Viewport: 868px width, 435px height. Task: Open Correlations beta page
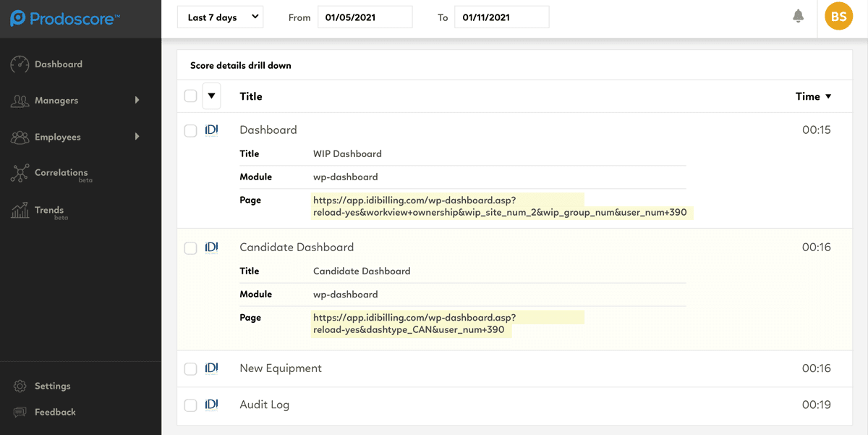pos(61,174)
